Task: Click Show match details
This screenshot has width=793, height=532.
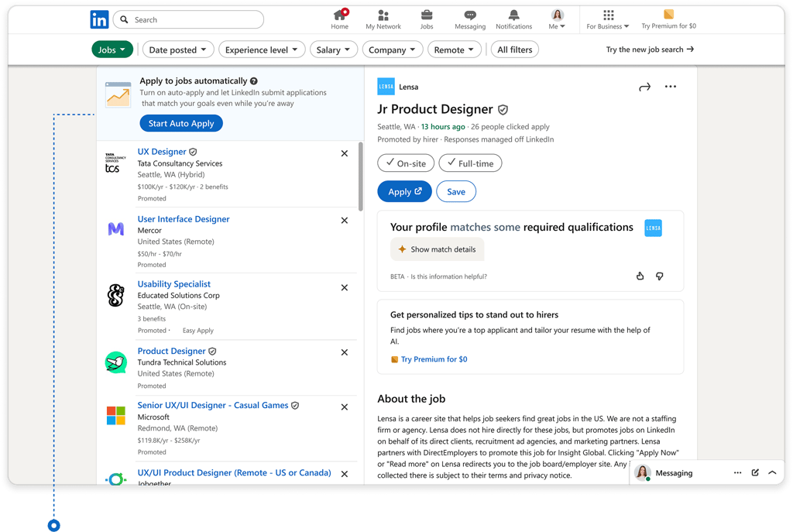Action: coord(437,249)
